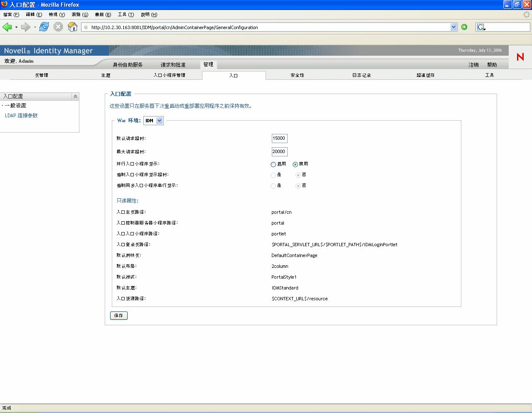Open the 檢視 (V) menu

click(57, 15)
